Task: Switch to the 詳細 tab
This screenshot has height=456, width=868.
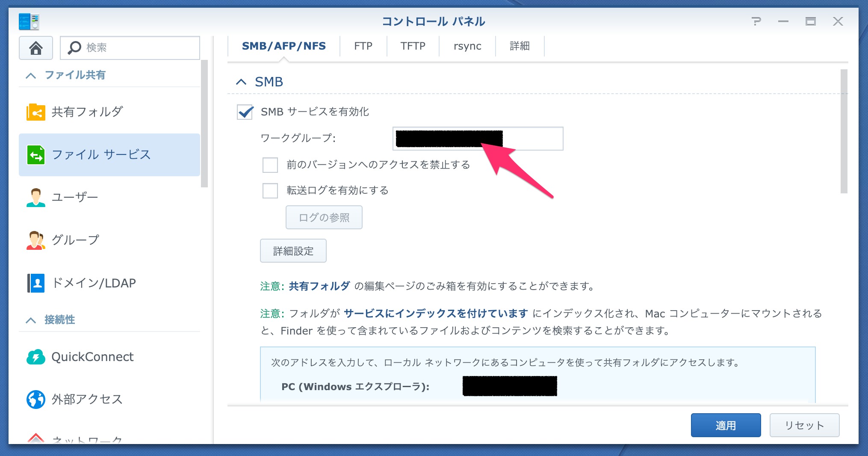Action: click(520, 46)
